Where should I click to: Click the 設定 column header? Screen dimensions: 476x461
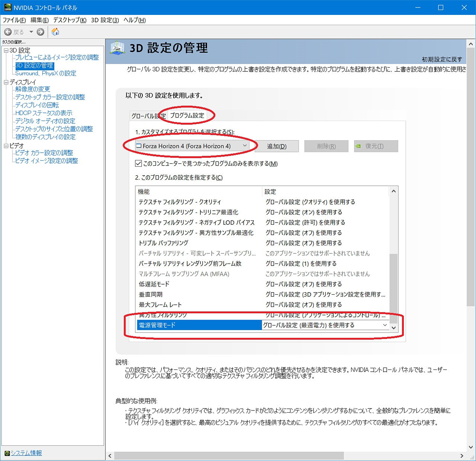[x=326, y=192]
